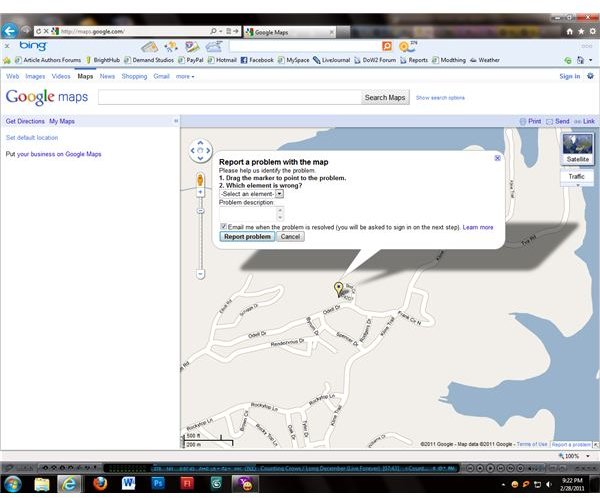Collapse the left panel with the double-arrow
This screenshot has width=600, height=498.
(x=176, y=121)
